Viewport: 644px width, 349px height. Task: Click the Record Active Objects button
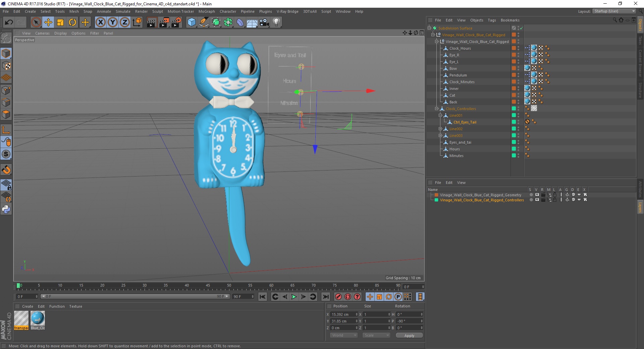pyautogui.click(x=338, y=297)
